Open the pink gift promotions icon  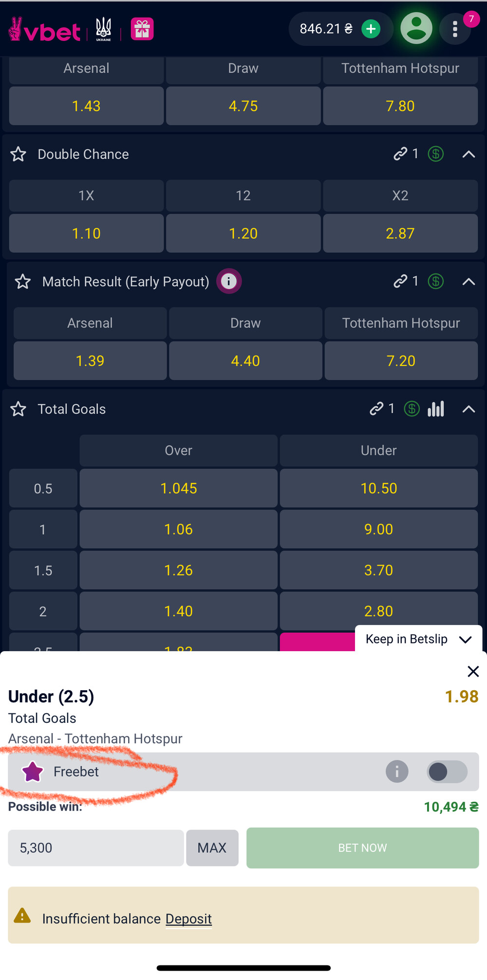pyautogui.click(x=142, y=29)
